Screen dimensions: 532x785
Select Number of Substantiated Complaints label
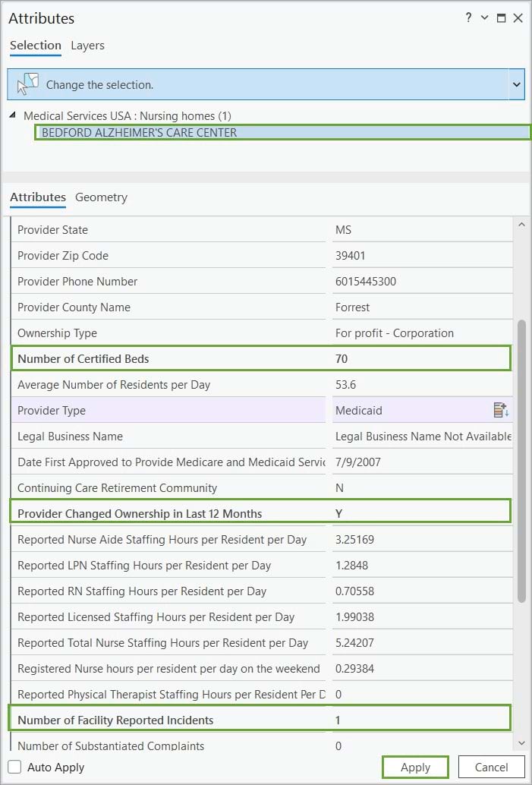pyautogui.click(x=111, y=746)
